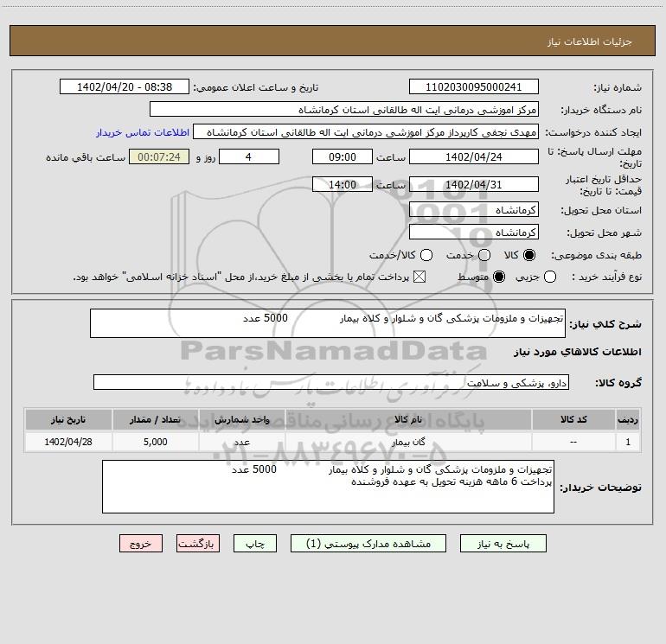Click the ردیف column header
Screen dimensions: 666x644
[628, 419]
